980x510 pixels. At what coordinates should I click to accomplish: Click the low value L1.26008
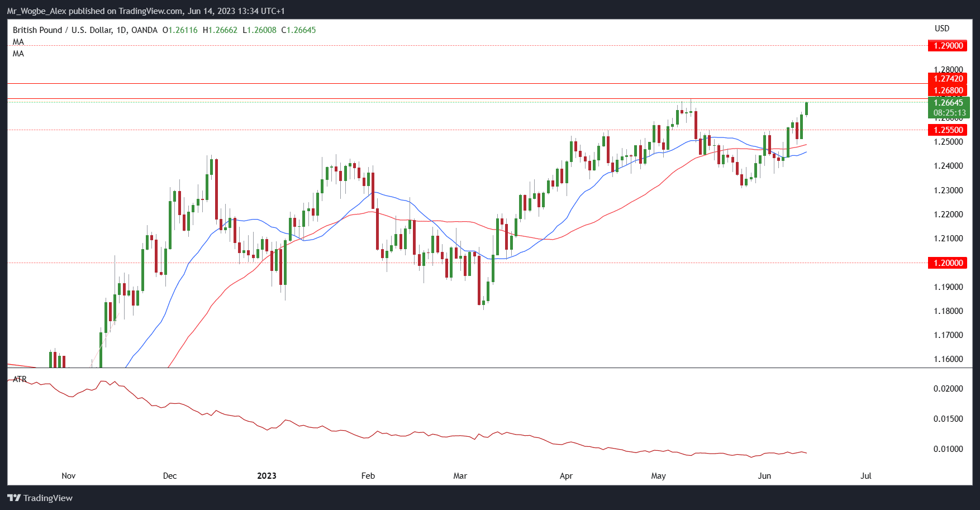[259, 30]
